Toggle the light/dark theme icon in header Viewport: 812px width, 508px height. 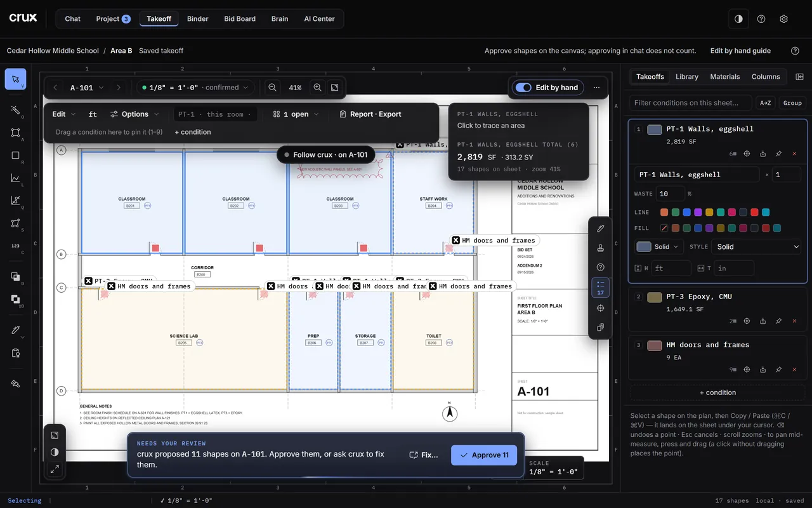click(x=738, y=19)
